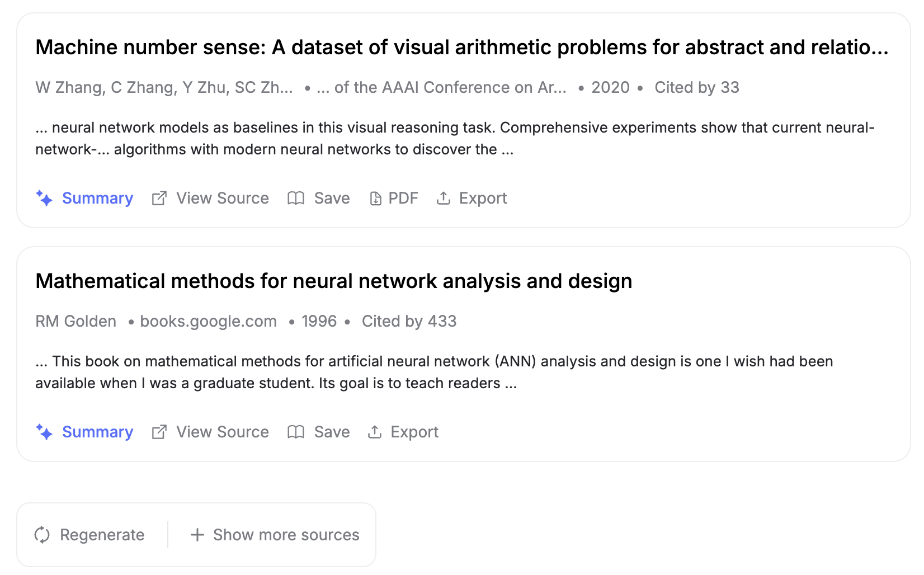Click the sparkle Summary icon for the RM Golden book

coord(44,432)
